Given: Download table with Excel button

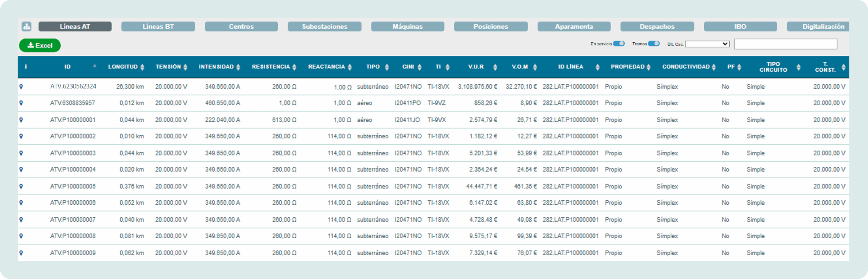Looking at the screenshot, I should point(40,45).
